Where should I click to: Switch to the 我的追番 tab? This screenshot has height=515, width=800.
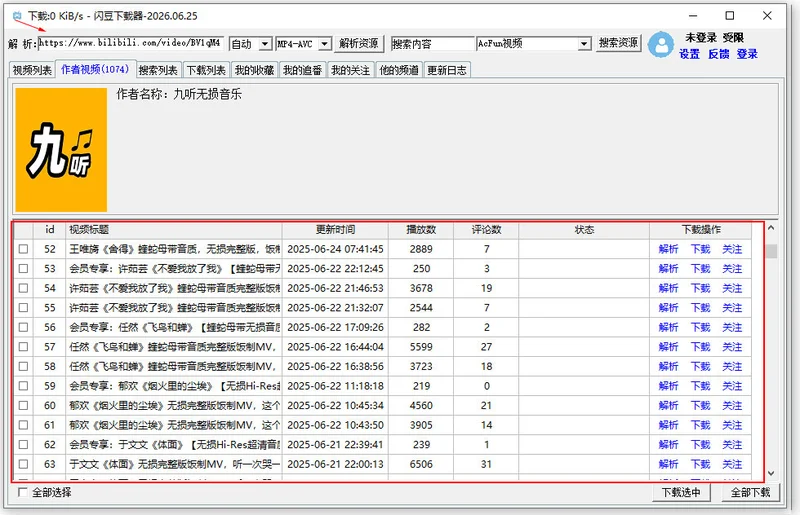302,70
